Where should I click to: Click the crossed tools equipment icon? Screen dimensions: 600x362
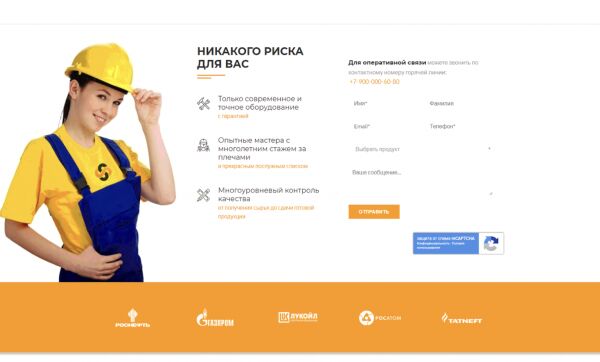click(x=204, y=104)
